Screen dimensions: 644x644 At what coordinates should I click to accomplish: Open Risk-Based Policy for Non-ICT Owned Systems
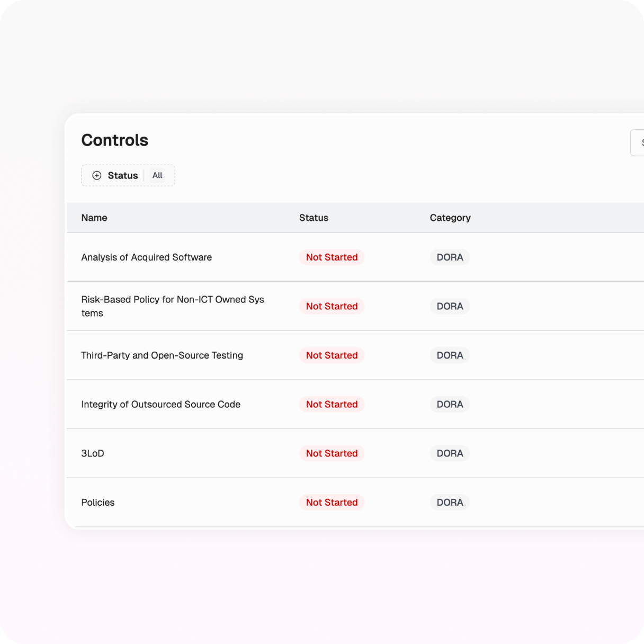172,306
